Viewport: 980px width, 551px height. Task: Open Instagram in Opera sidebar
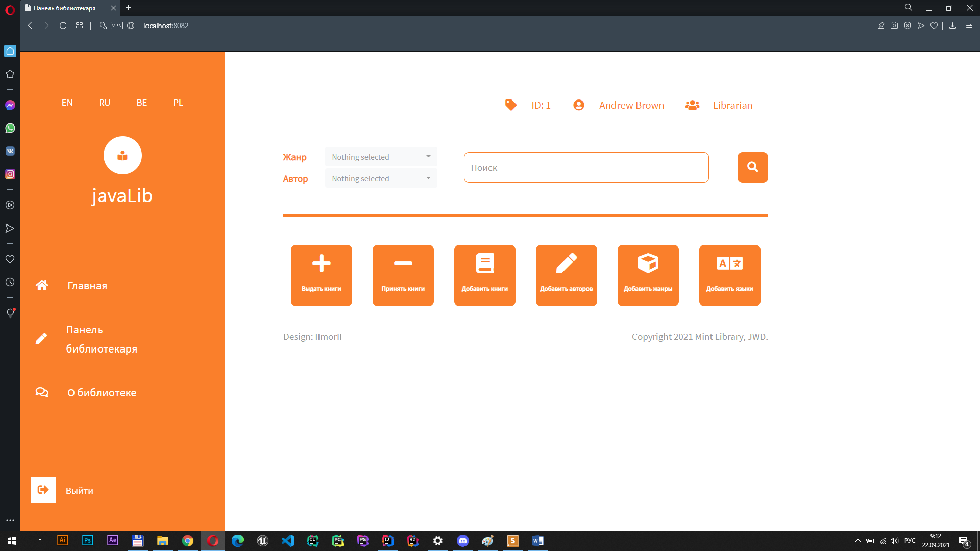(10, 174)
